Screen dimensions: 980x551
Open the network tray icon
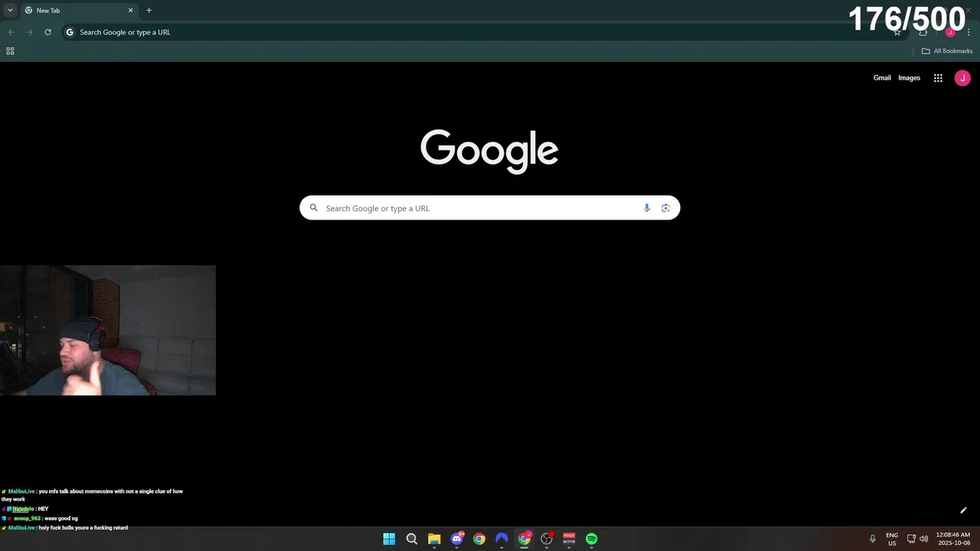point(911,539)
